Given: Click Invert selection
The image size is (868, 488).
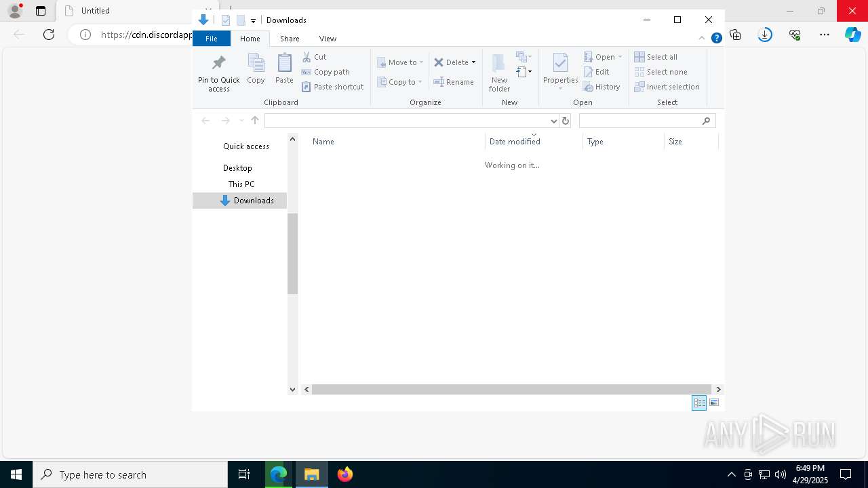Looking at the screenshot, I should 667,87.
